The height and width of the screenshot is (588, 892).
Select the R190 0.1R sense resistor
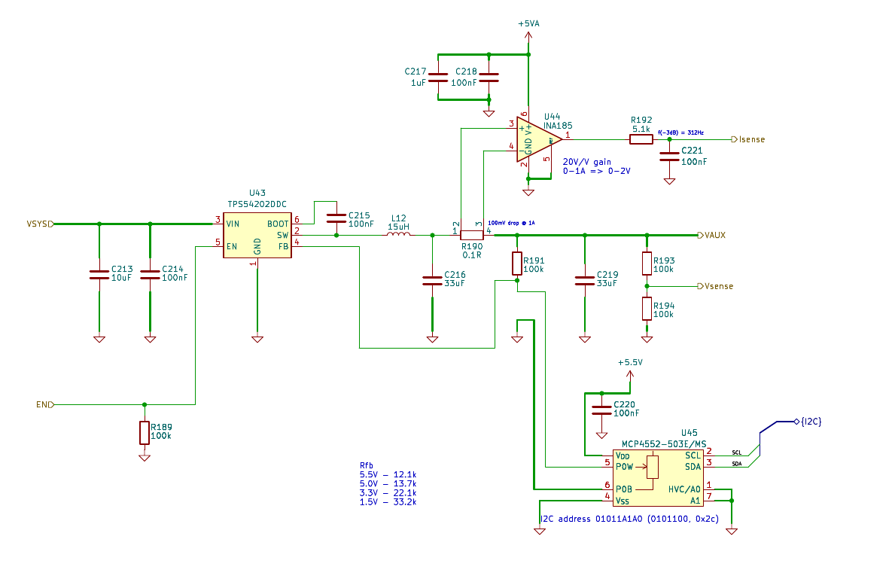coord(471,235)
